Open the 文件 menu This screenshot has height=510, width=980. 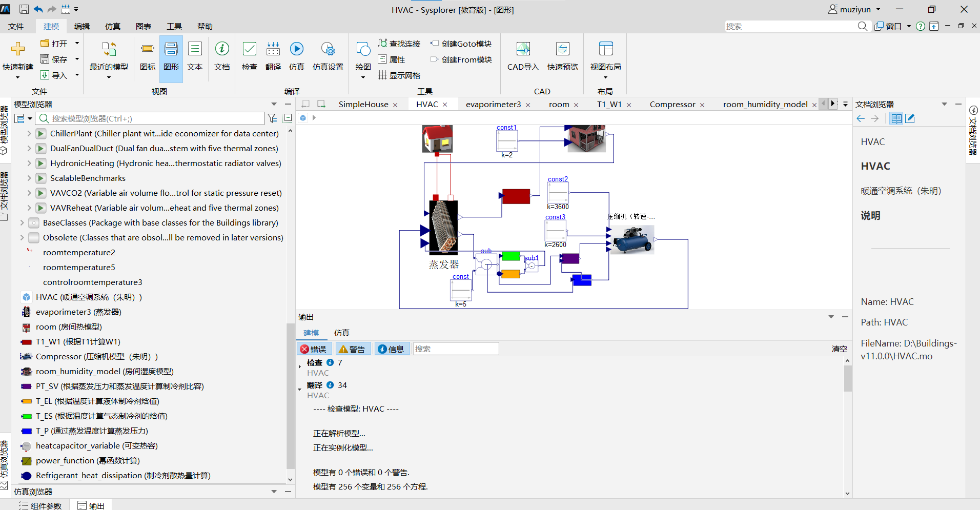click(16, 26)
